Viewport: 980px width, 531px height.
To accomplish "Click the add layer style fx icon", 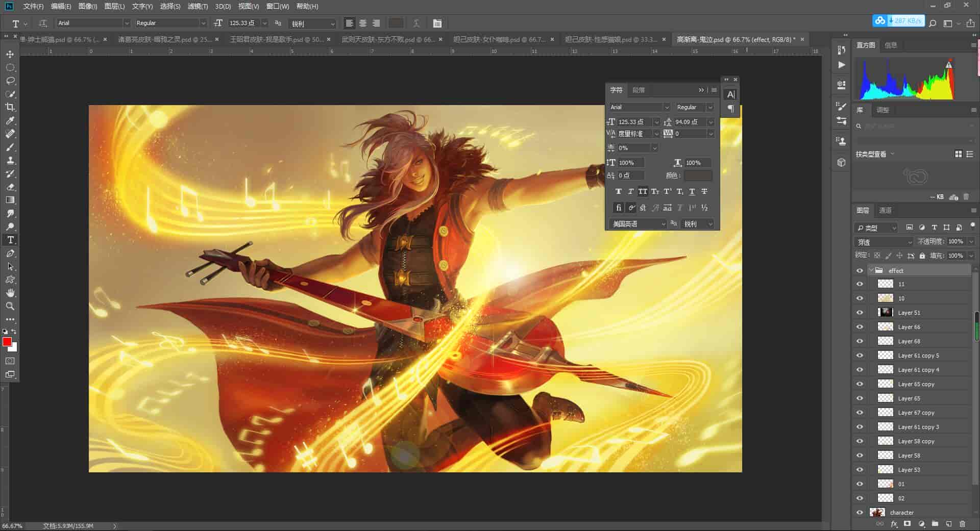I will tap(894, 524).
